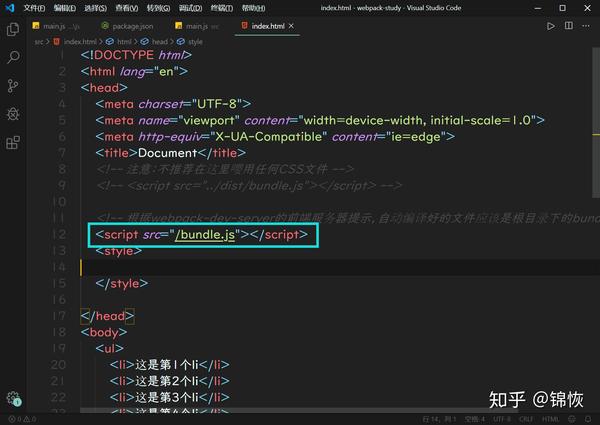Click the opening <ul> tag
The height and width of the screenshot is (425, 600).
point(109,348)
